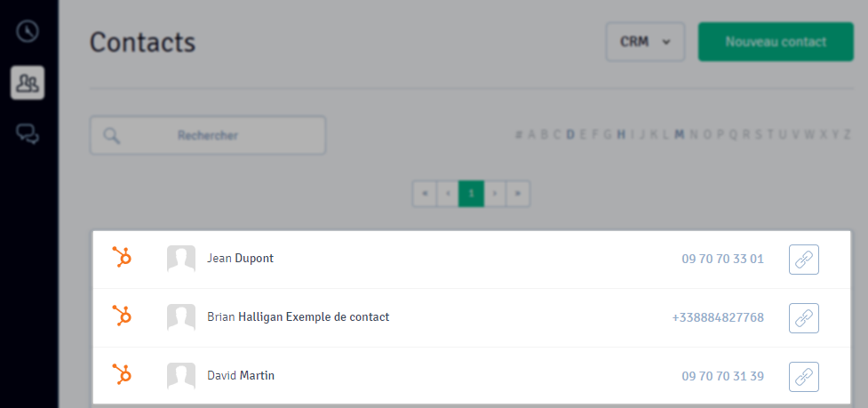Filter contacts by letter D
The image size is (868, 408).
(x=570, y=134)
